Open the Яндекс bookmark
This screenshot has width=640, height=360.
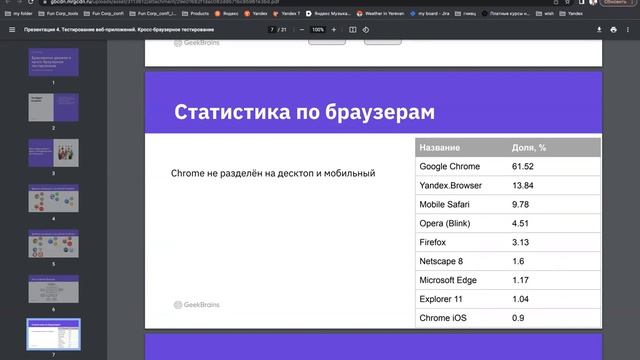coord(227,13)
